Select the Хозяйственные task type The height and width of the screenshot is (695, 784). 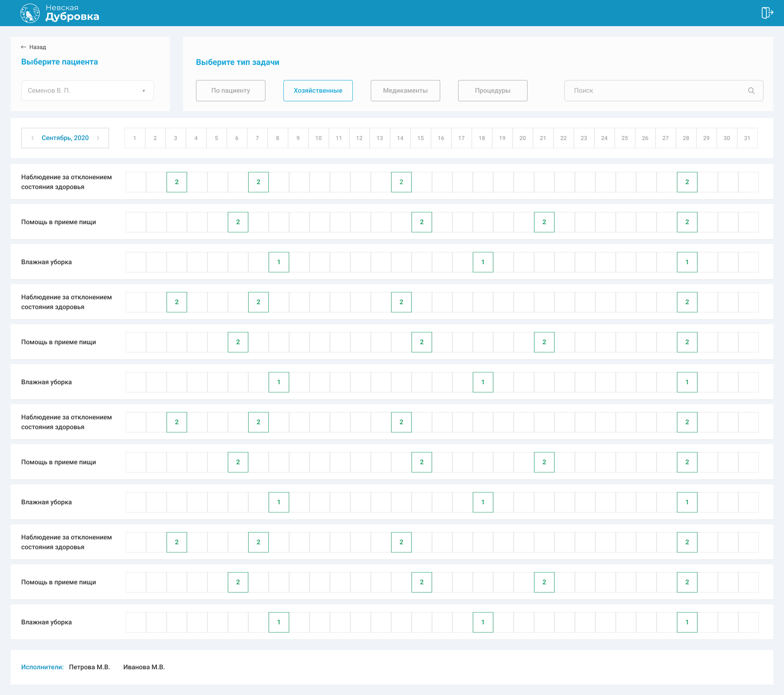318,91
